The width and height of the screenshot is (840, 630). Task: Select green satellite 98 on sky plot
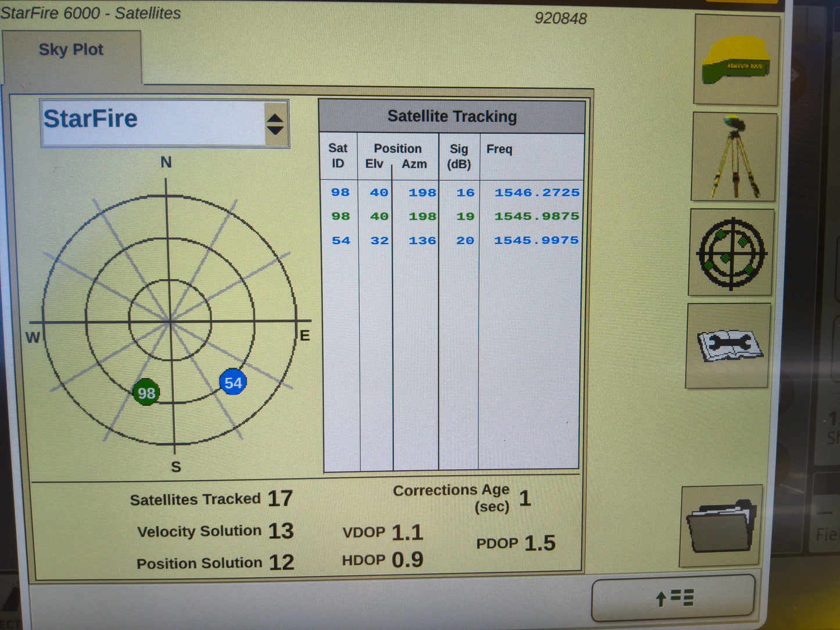click(146, 393)
